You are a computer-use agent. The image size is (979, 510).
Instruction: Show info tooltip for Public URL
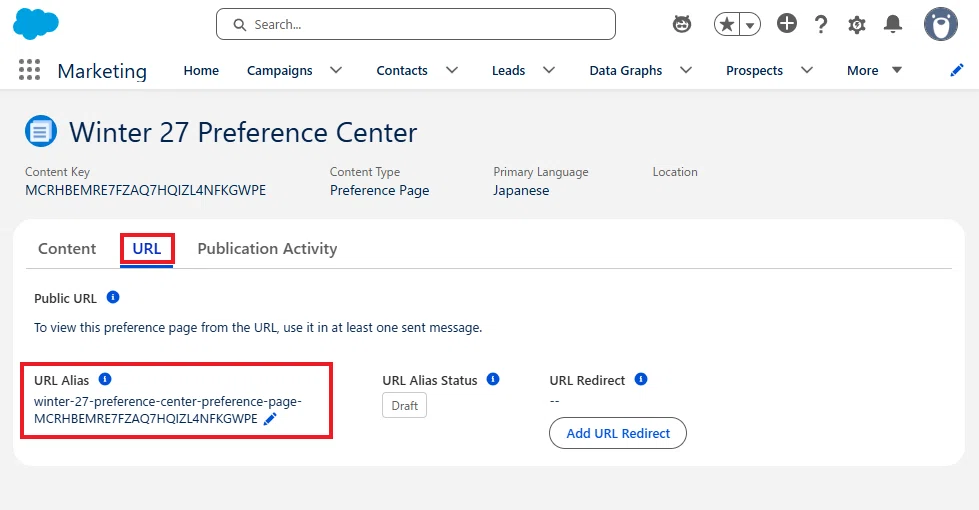[x=113, y=297]
